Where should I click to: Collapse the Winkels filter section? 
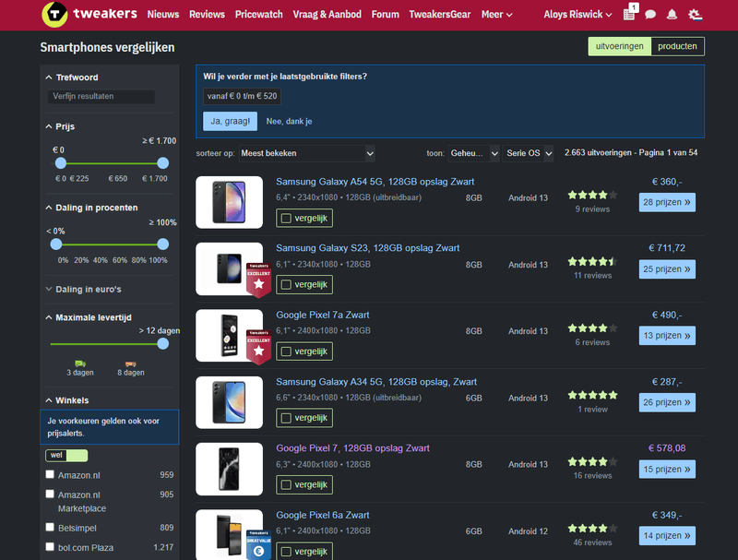(x=67, y=400)
